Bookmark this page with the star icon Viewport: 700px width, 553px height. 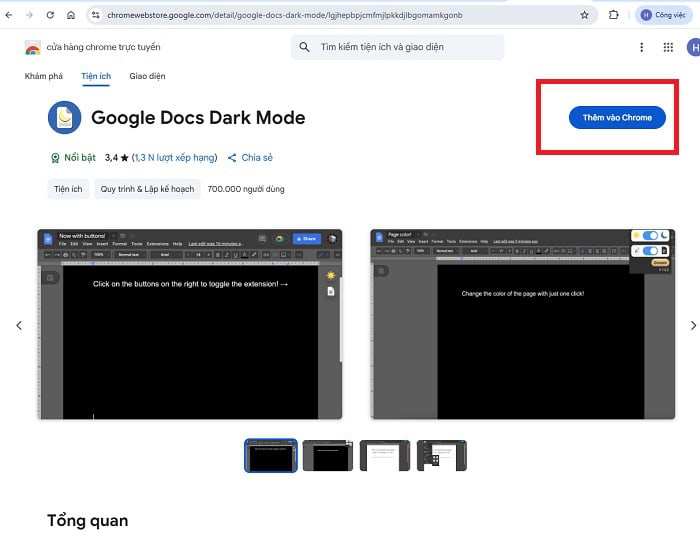584,15
